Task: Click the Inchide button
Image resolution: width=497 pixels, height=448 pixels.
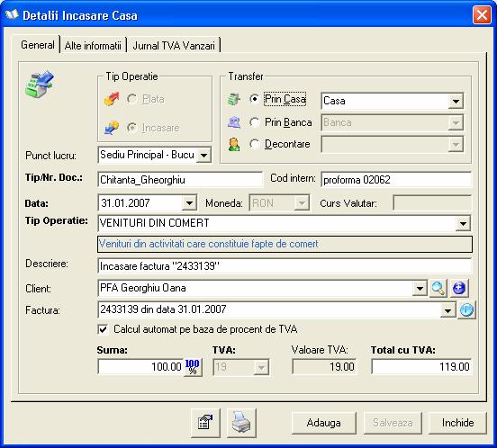Action: click(x=457, y=423)
